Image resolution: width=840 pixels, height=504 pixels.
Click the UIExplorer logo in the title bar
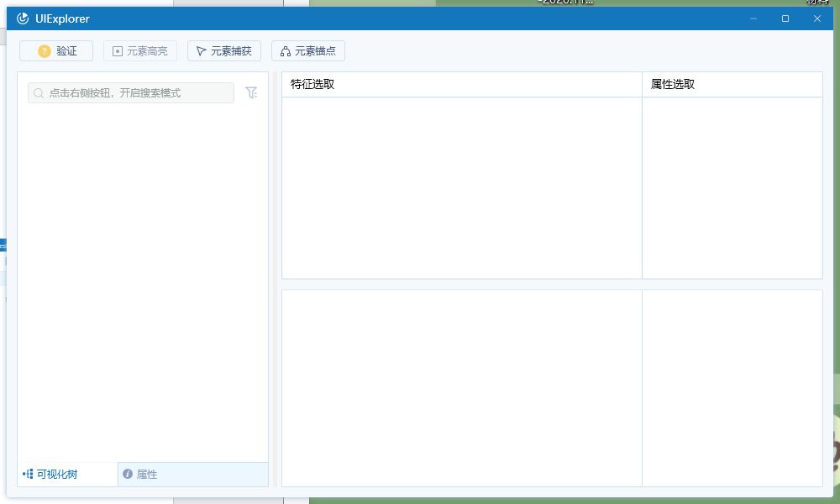[x=22, y=18]
